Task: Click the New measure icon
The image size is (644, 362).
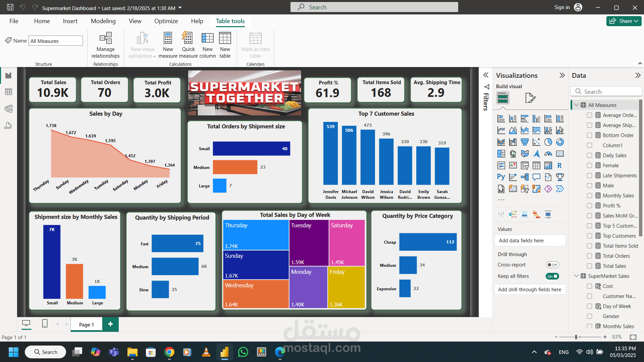Action: tap(168, 39)
